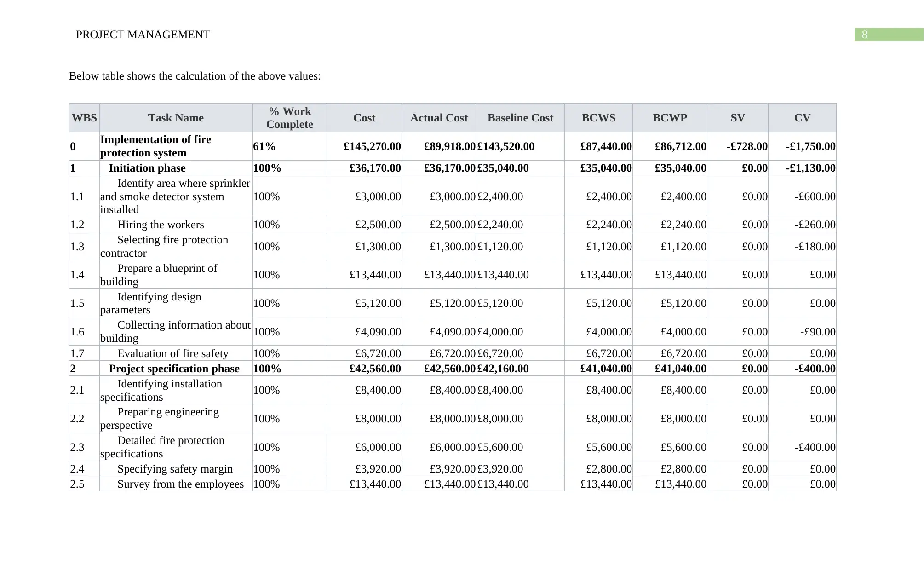Click the Task Name column header
The width and height of the screenshot is (924, 571).
(176, 118)
